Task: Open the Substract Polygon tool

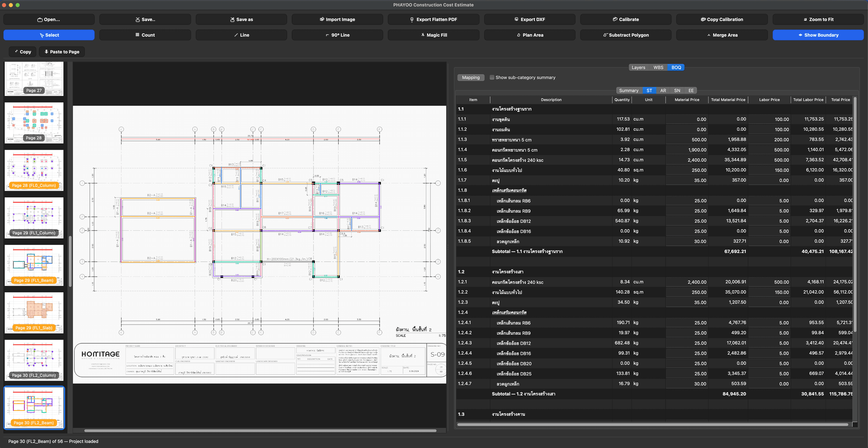Action: pos(626,35)
